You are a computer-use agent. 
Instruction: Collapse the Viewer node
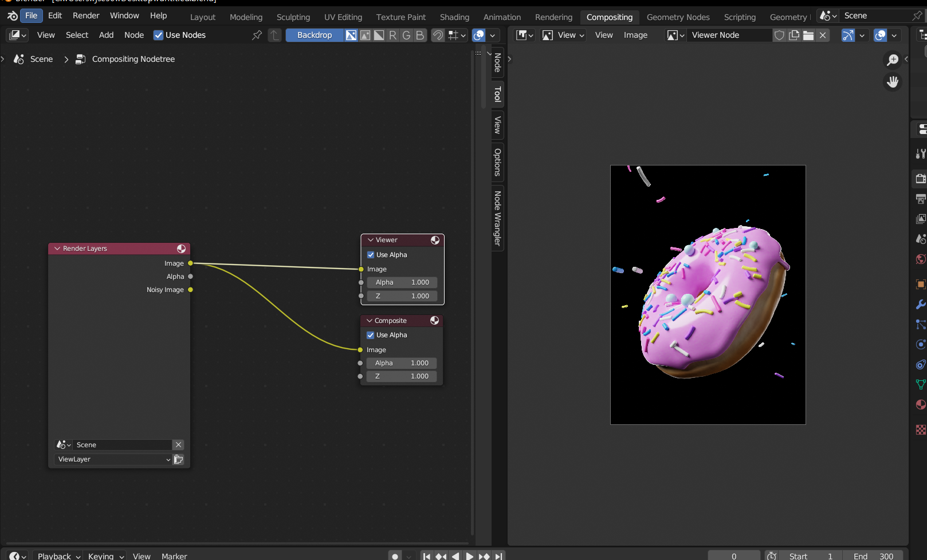(x=371, y=240)
